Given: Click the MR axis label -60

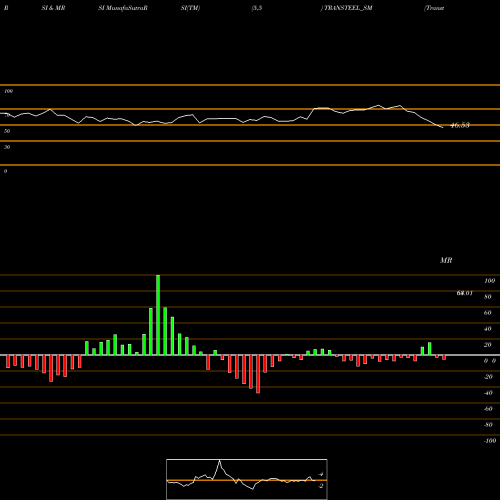Looking at the screenshot, I should (488, 409).
